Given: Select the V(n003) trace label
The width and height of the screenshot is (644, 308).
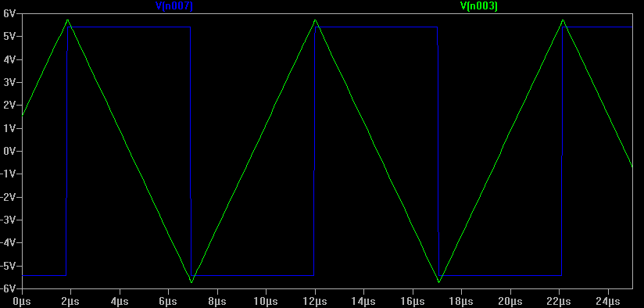Looking at the screenshot, I should pos(478,5).
